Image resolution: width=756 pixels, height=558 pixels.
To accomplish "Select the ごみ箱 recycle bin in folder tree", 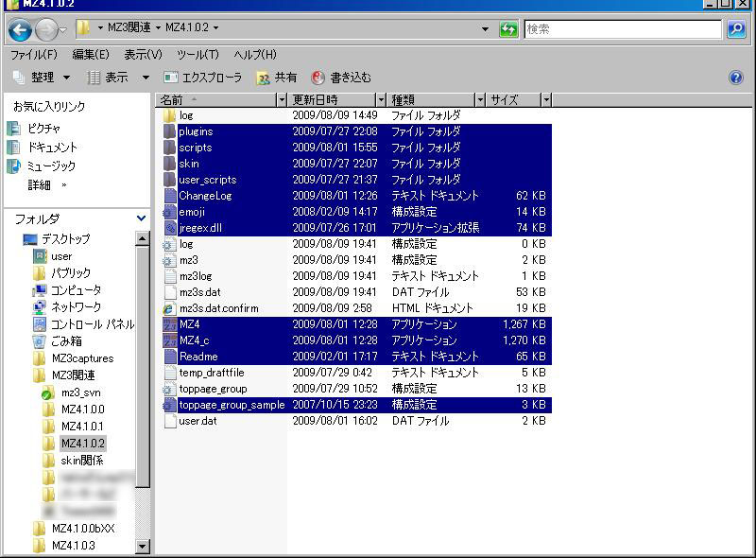I will (x=39, y=341).
